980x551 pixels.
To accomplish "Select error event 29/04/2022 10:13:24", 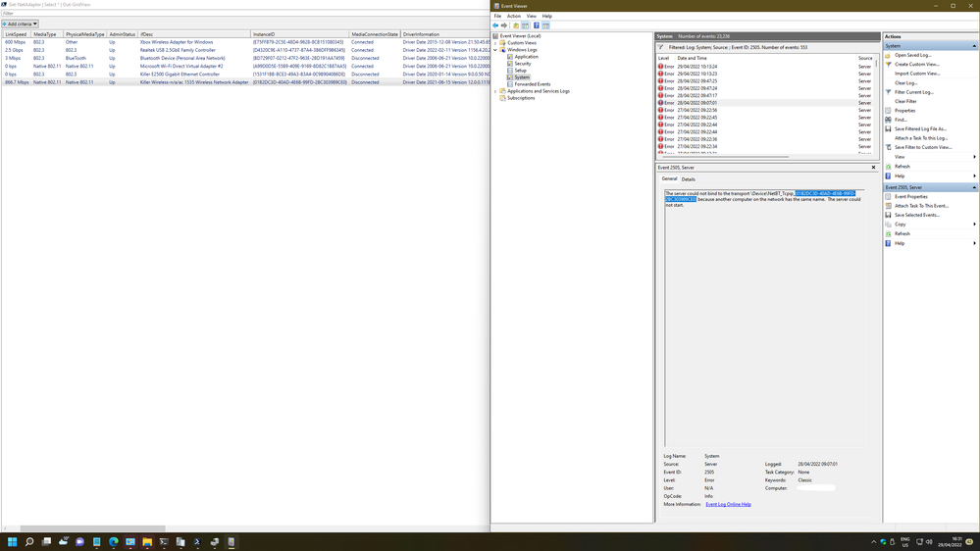I will [765, 67].
